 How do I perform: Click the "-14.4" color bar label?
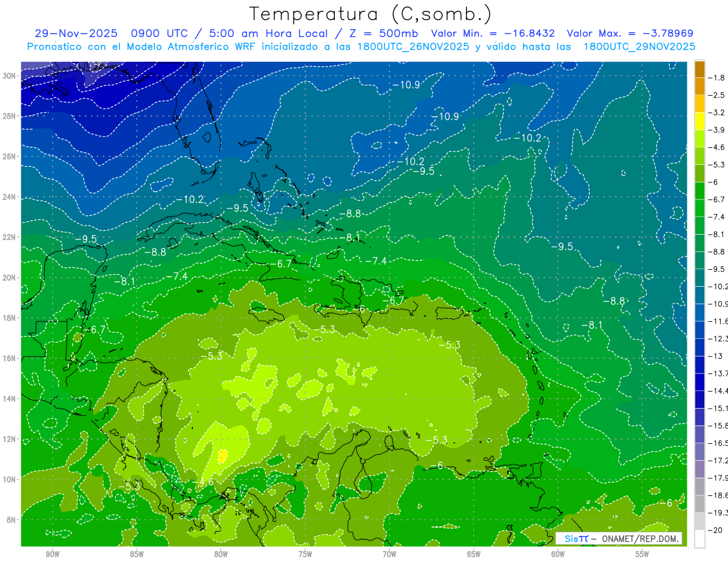(x=718, y=390)
